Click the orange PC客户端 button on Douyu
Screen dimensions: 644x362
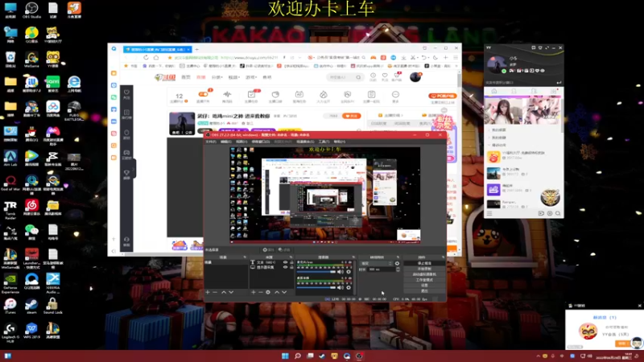click(442, 96)
